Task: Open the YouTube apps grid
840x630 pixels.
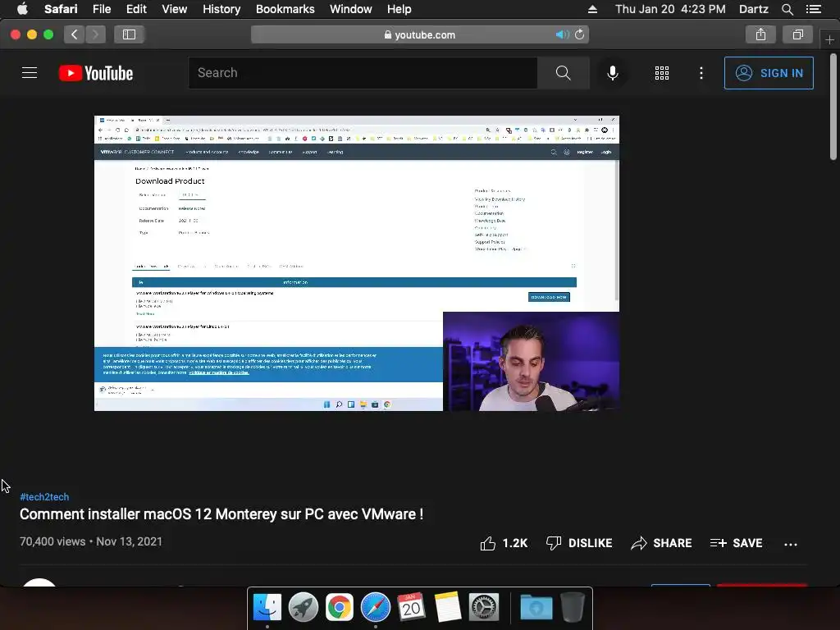Action: 662,73
